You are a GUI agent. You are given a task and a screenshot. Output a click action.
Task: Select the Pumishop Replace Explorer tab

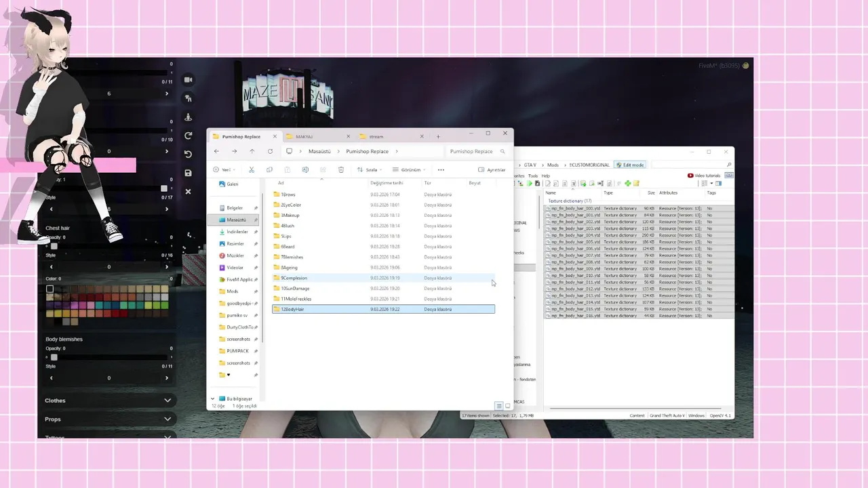click(x=243, y=136)
